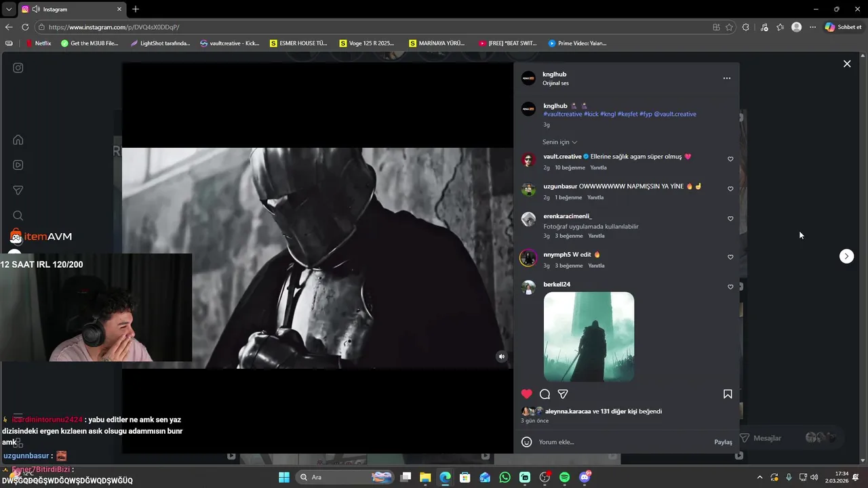Reply to nnymph5's comment
868x488 pixels.
596,266
